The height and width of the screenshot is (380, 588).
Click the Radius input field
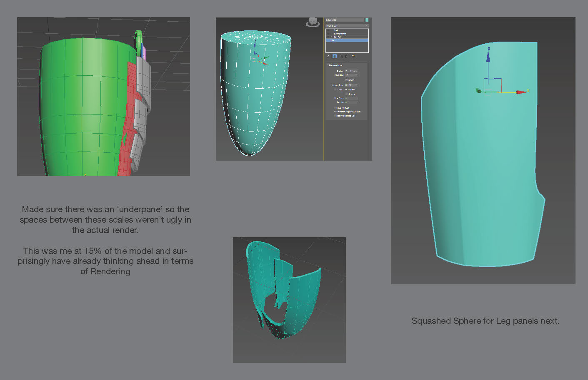[350, 71]
